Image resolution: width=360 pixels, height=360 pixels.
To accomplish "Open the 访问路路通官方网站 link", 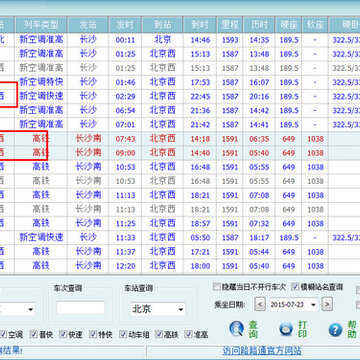I will (x=262, y=351).
